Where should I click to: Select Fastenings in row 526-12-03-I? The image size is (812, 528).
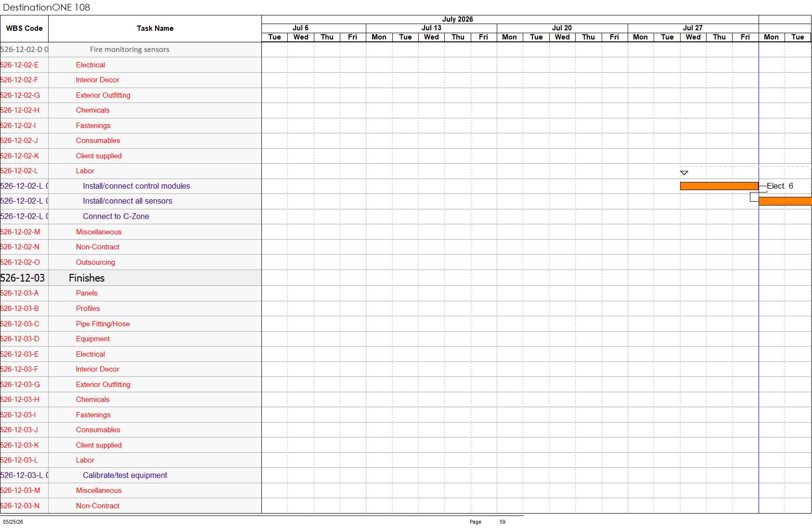(93, 415)
